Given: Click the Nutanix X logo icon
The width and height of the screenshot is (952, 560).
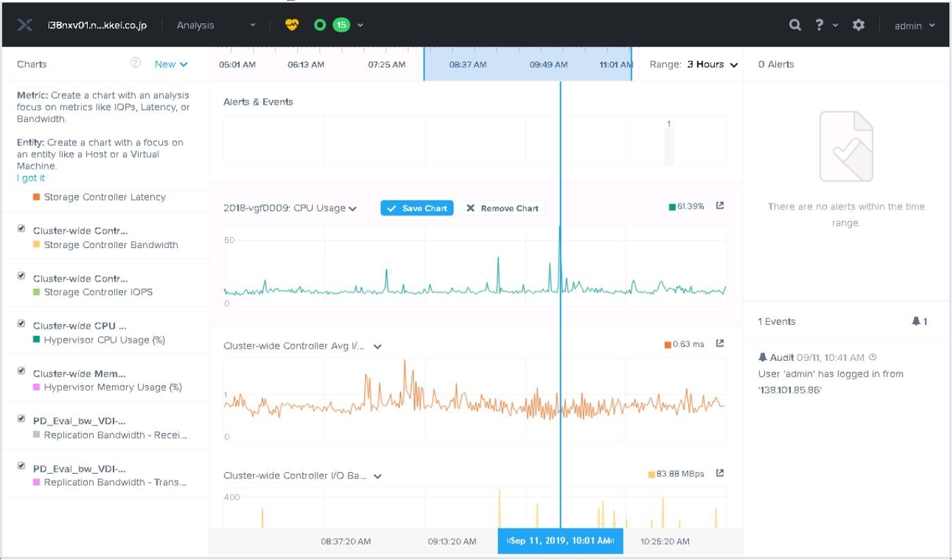Looking at the screenshot, I should [24, 25].
